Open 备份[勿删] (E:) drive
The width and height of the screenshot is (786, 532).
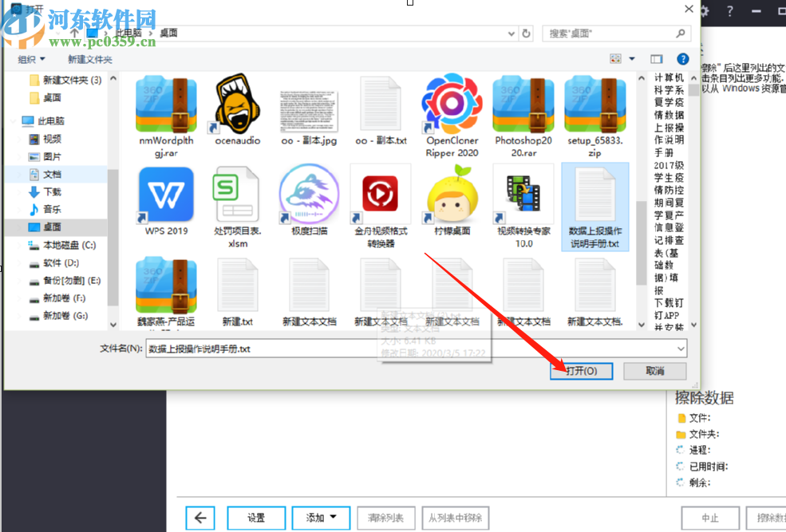click(65, 281)
